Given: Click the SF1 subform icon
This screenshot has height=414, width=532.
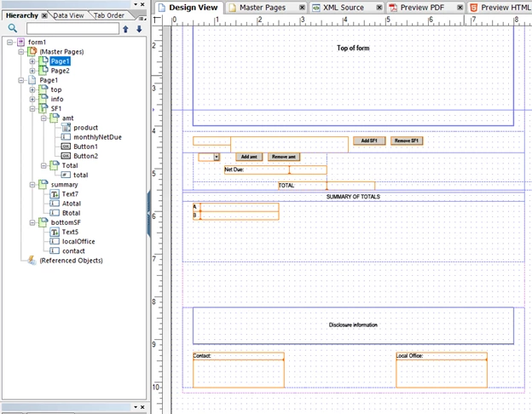Looking at the screenshot, I should (x=43, y=108).
